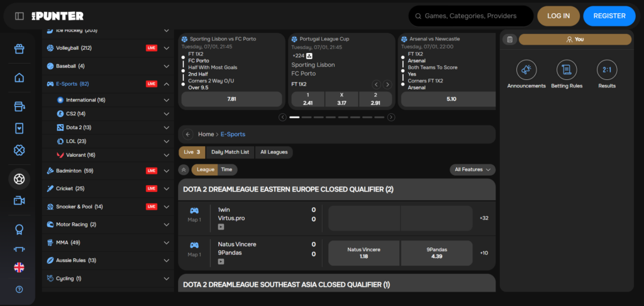Toggle the sidebar panel collapse button
The width and height of the screenshot is (644, 306).
pos(19,16)
